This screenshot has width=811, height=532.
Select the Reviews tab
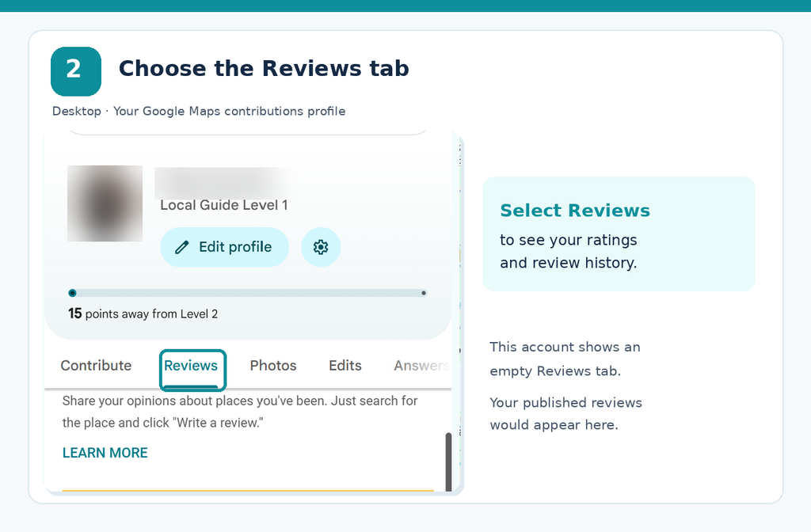(x=191, y=366)
